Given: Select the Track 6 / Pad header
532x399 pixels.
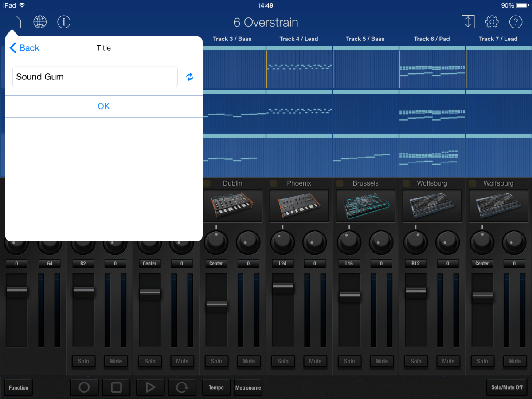Looking at the screenshot, I should (x=432, y=39).
